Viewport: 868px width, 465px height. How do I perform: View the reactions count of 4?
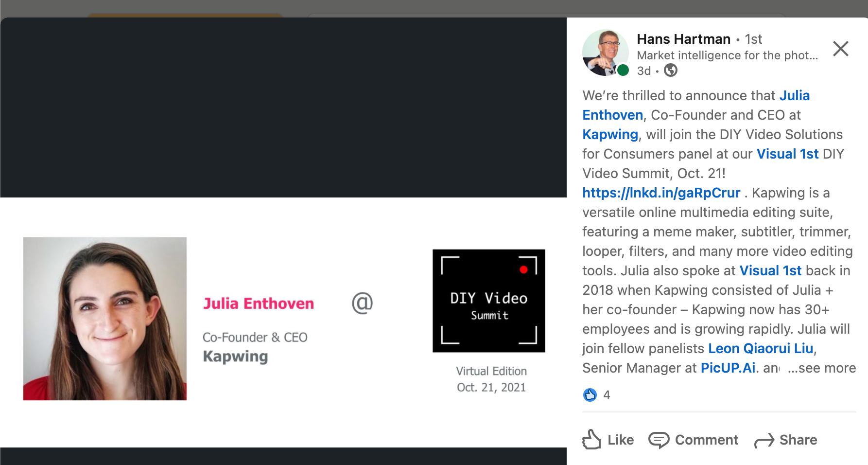click(x=607, y=394)
